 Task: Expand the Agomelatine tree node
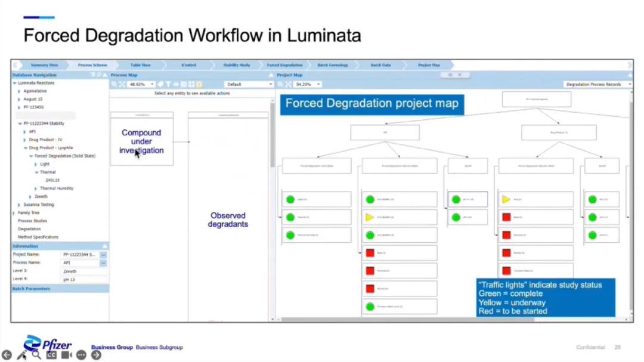pos(19,91)
